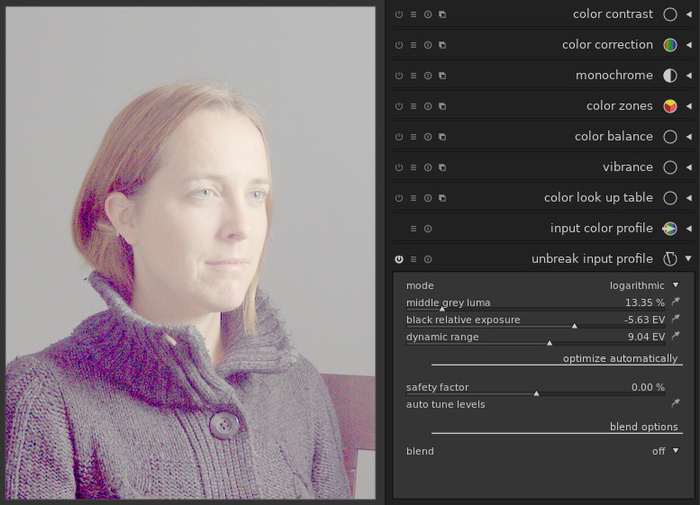Reset the monochrome module parameters
Image resolution: width=700 pixels, height=505 pixels.
(428, 76)
